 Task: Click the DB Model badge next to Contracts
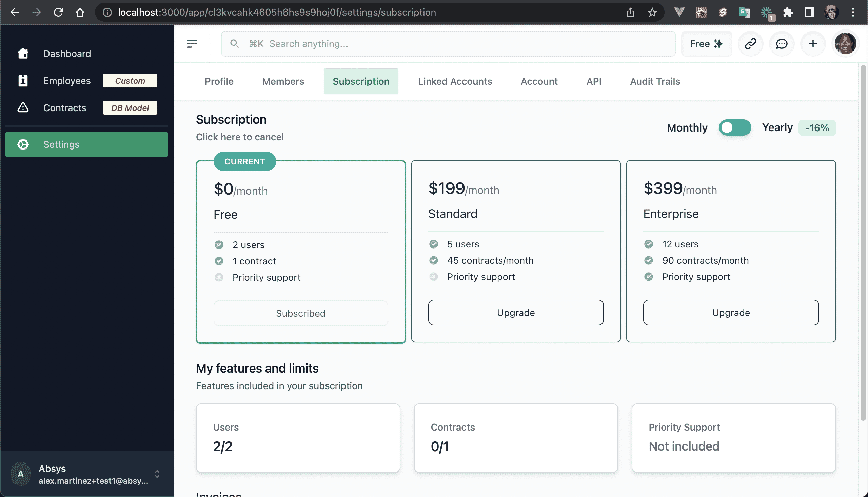(130, 107)
